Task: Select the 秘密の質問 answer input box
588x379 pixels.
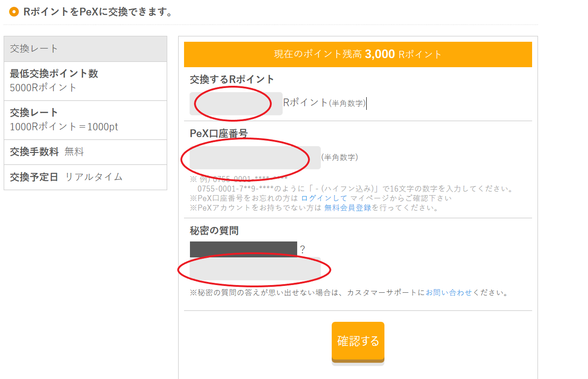Action: point(255,269)
